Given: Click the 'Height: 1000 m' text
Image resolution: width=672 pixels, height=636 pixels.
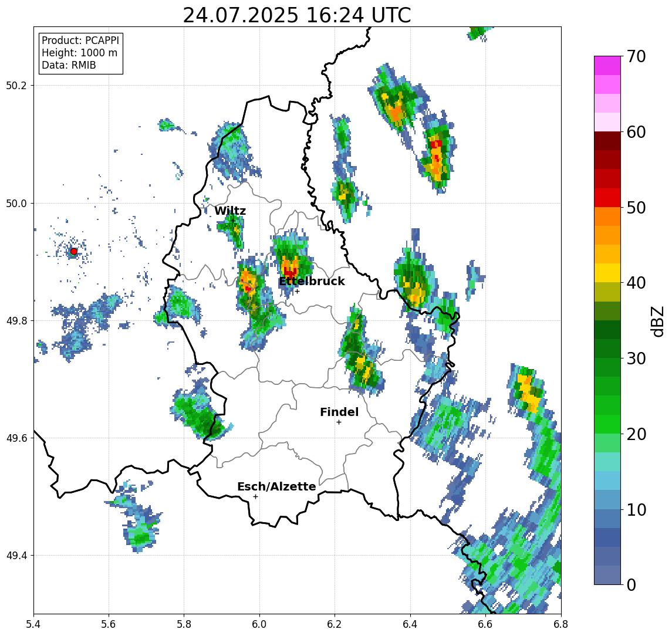Looking at the screenshot, I should pyautogui.click(x=79, y=53).
